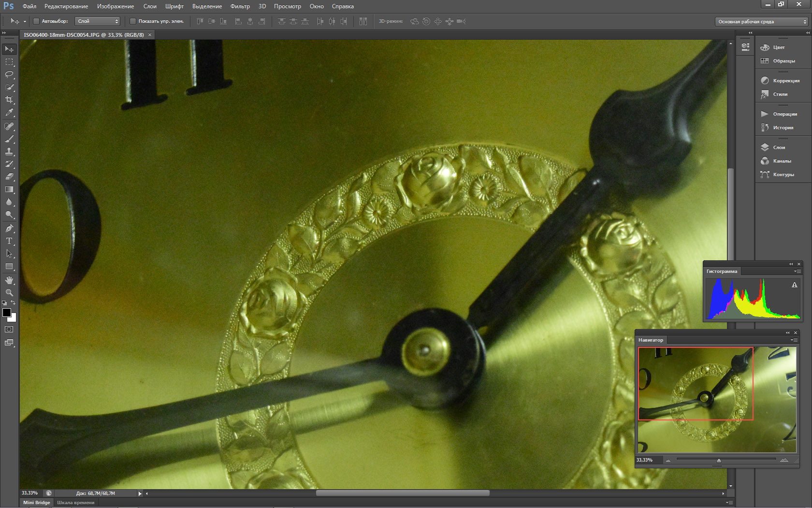Select the Move tool in the toolbox

tap(9, 49)
